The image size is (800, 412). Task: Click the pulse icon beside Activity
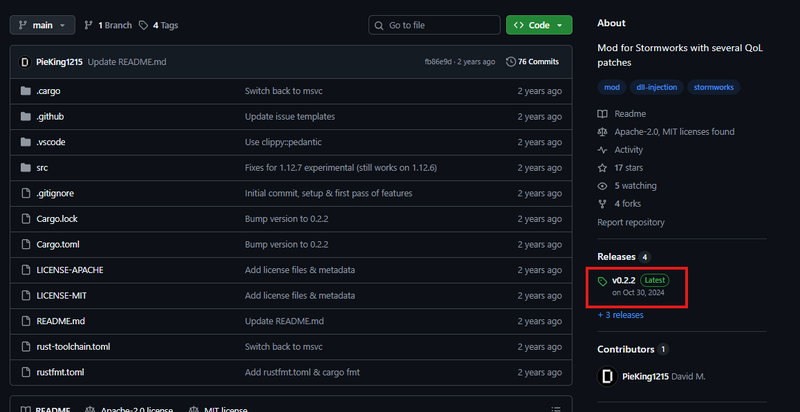[603, 150]
